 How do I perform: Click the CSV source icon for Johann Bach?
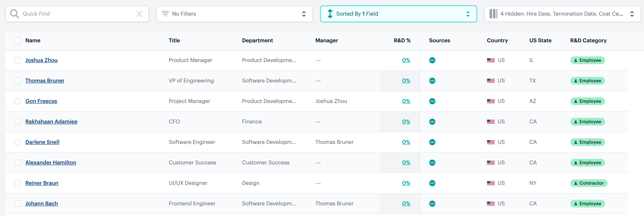[432, 204]
